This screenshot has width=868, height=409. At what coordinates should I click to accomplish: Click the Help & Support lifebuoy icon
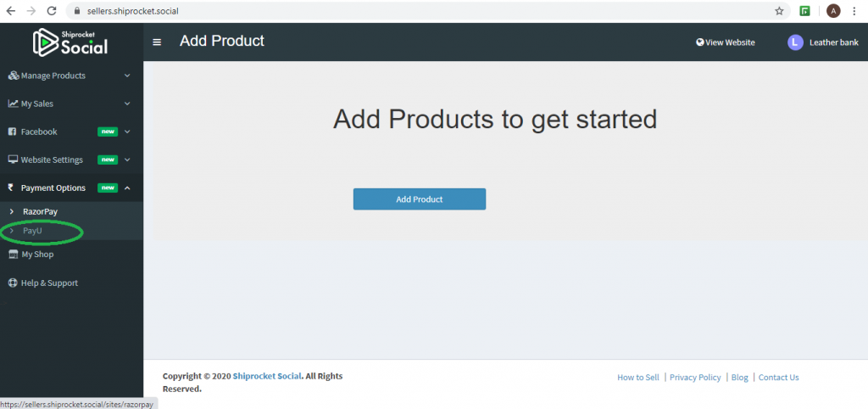13,283
